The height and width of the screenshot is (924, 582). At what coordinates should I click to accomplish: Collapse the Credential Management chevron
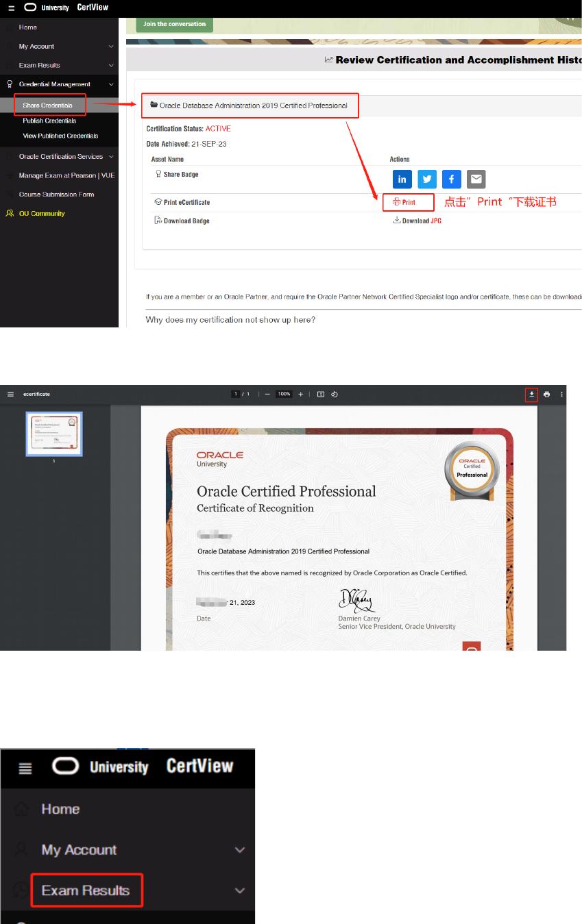click(x=111, y=84)
